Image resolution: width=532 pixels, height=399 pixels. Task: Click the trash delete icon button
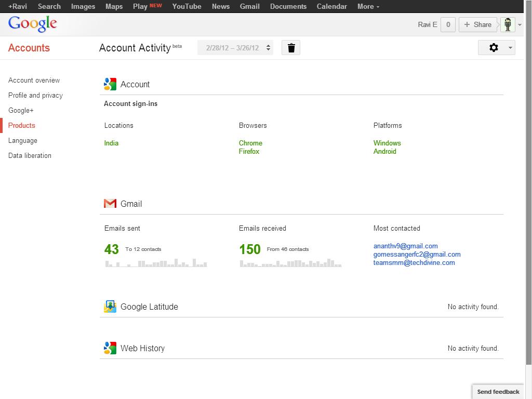pos(291,48)
